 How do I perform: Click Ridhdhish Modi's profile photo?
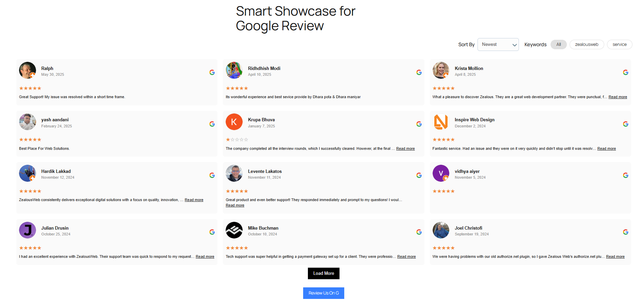coord(234,70)
